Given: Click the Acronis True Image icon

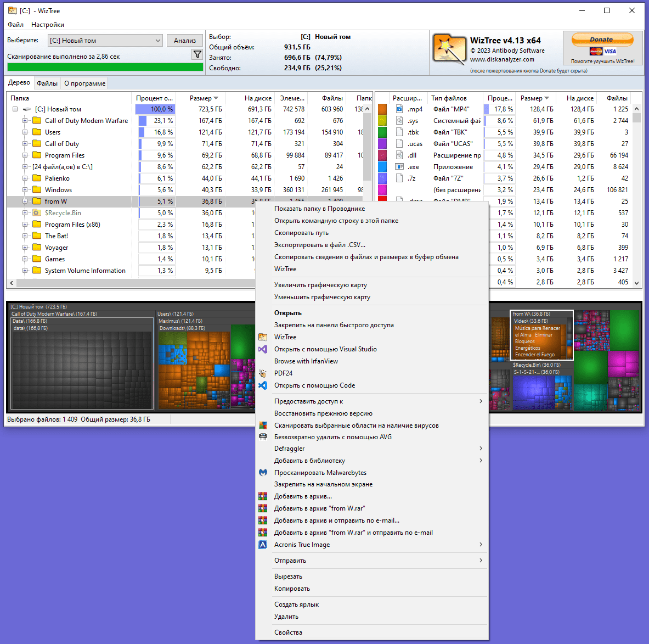Looking at the screenshot, I should pos(263,545).
